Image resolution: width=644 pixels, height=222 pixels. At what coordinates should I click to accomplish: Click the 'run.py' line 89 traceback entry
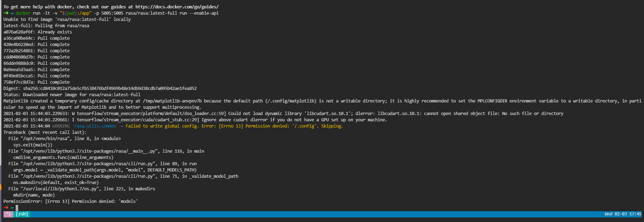click(x=103, y=163)
